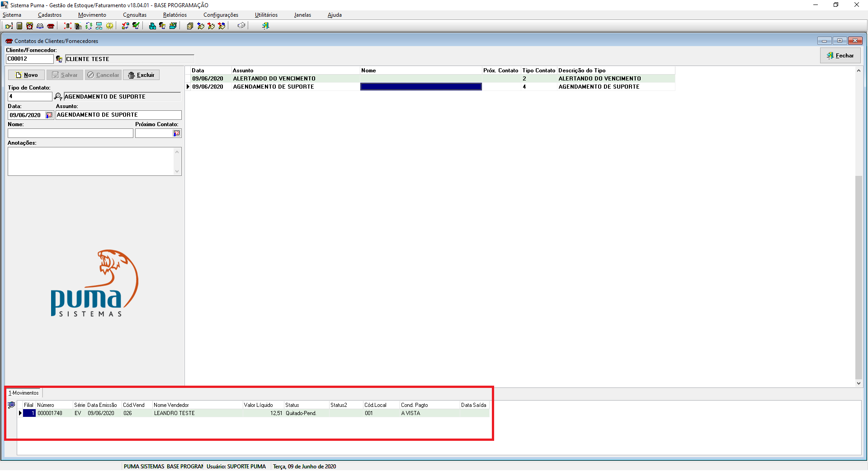This screenshot has width=868, height=472.
Task: Select the ALERTANDO DO VENCIMENTO contact row
Action: [274, 79]
